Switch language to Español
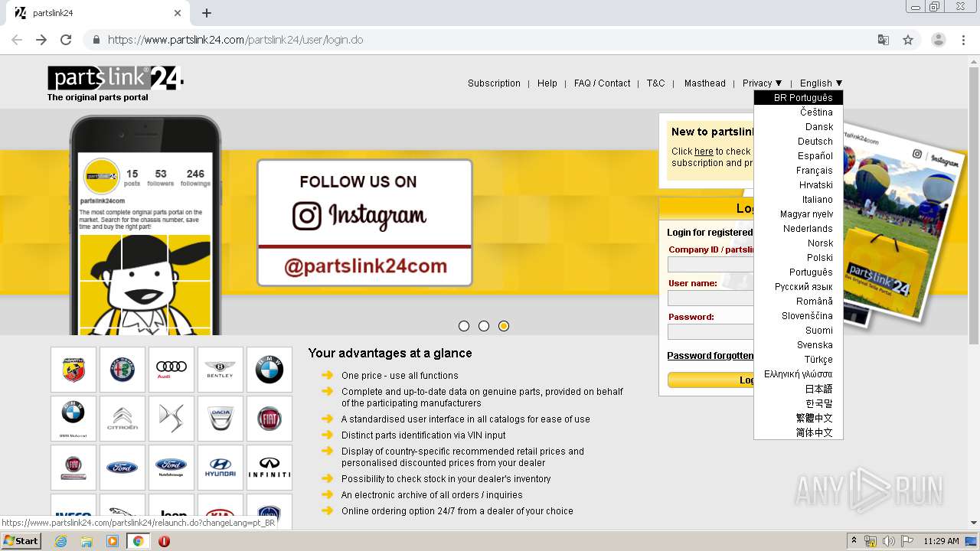The image size is (980, 551). point(799,156)
